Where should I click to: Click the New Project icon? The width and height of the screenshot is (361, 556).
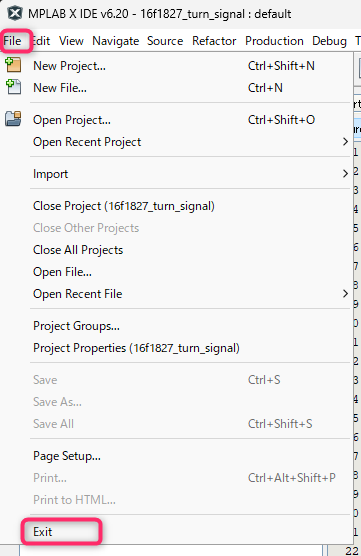click(13, 65)
